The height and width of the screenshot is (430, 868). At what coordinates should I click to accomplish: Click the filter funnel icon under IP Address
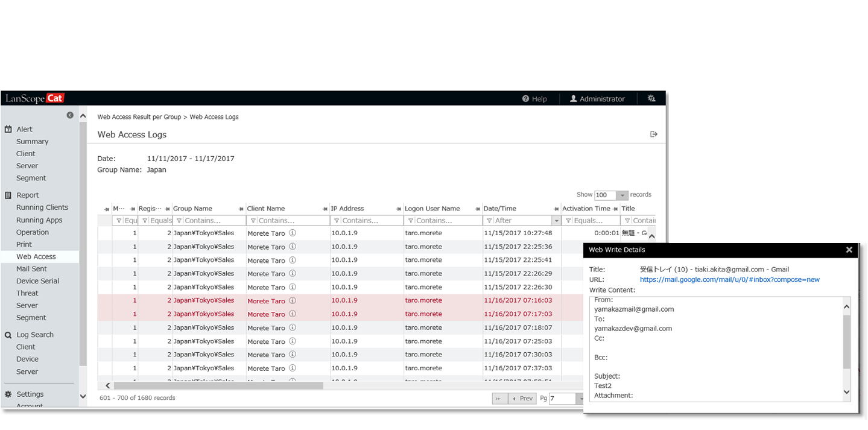tap(336, 221)
